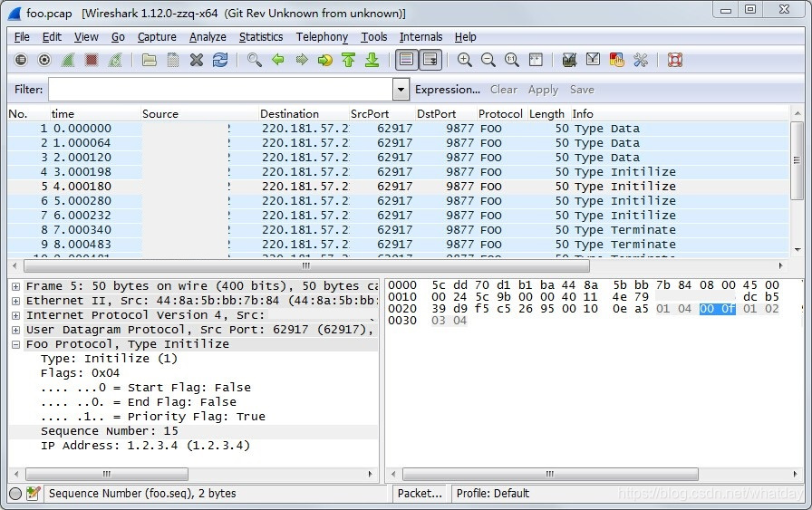
Task: Expand User Datagram Protocol node
Action: pyautogui.click(x=16, y=330)
